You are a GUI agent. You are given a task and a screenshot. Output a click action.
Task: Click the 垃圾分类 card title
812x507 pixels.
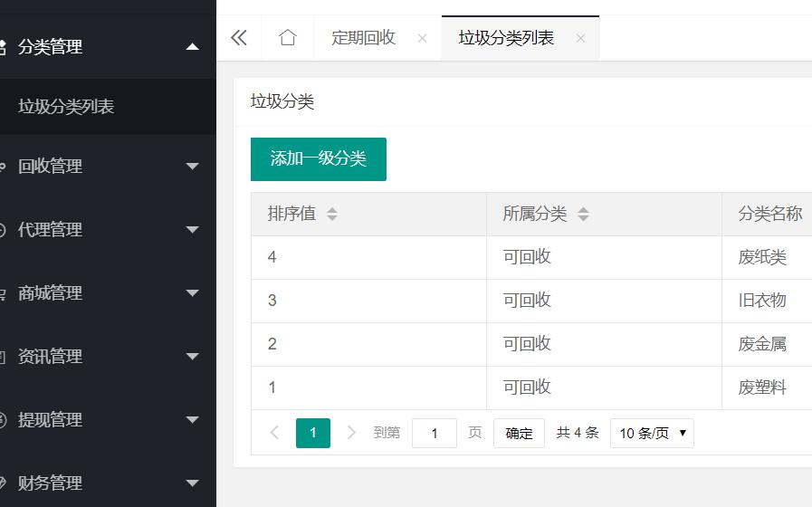[x=282, y=101]
